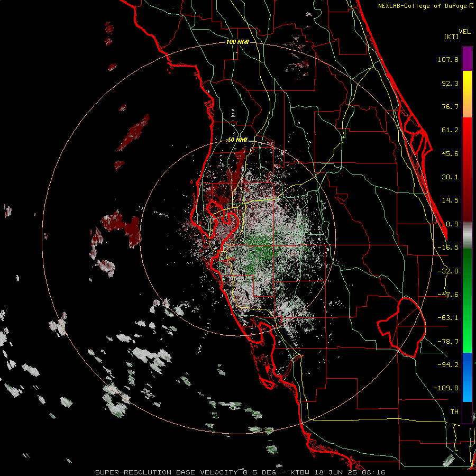Pick the black TH color bar segment
This screenshot has height=476, width=476.
pyautogui.click(x=467, y=412)
